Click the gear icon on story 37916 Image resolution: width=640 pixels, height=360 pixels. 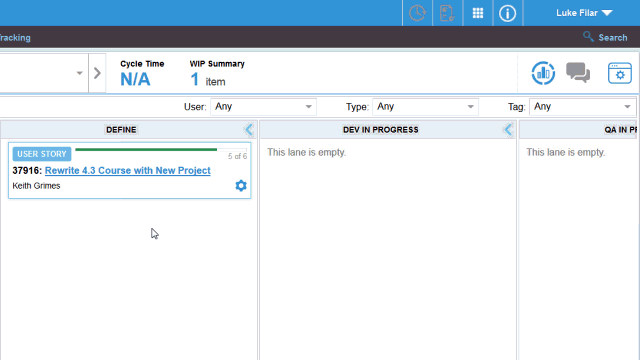[x=241, y=186]
